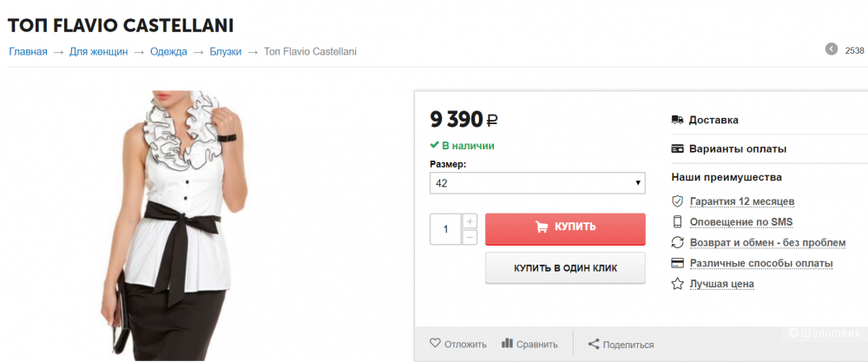Click the shield icon for Гарантия 12 месяцев
This screenshot has width=868, height=362.
(x=677, y=201)
